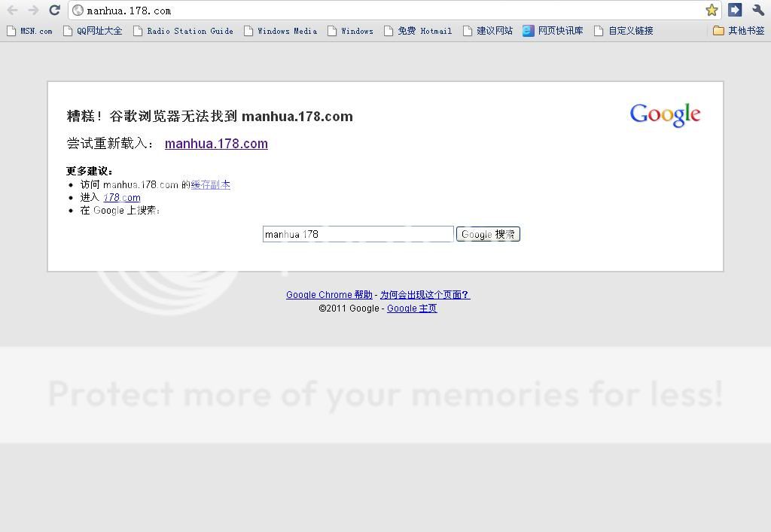Click the 为何会出现这个页面? link
771x532 pixels.
[425, 295]
